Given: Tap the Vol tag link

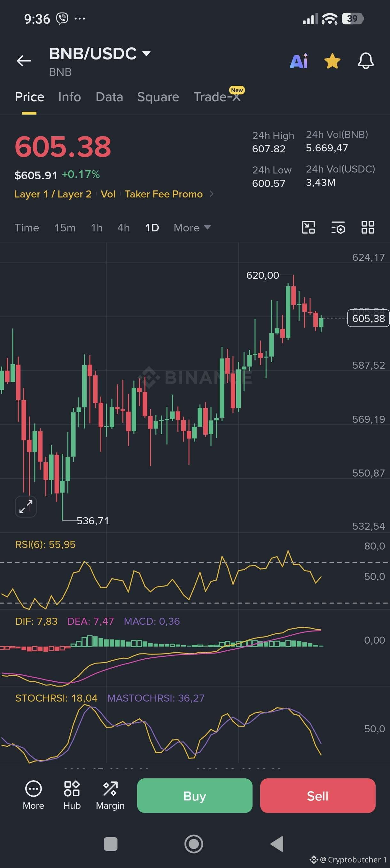Looking at the screenshot, I should [108, 194].
